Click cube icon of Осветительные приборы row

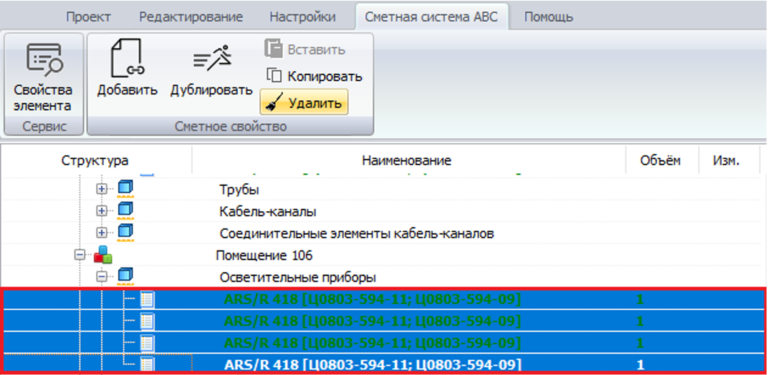pyautogui.click(x=125, y=276)
